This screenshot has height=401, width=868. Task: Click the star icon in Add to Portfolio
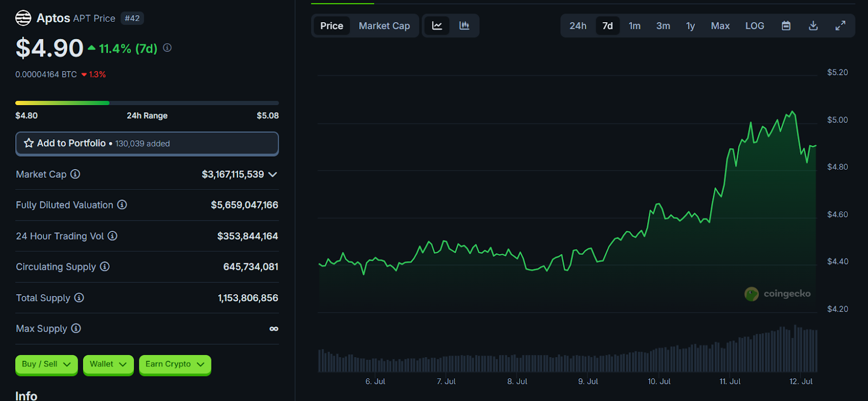[29, 143]
